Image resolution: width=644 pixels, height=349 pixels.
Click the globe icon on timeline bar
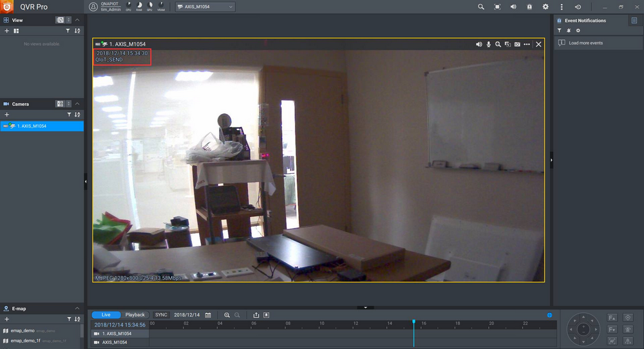click(x=549, y=315)
